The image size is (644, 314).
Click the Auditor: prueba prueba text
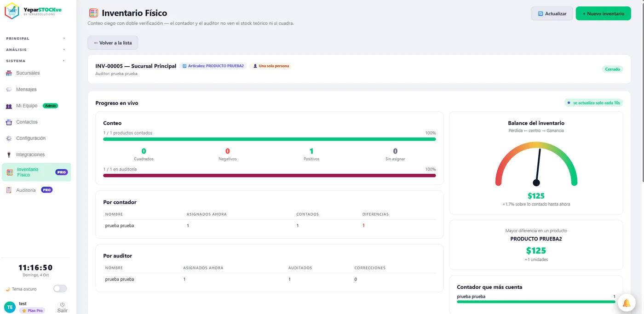[x=116, y=74]
